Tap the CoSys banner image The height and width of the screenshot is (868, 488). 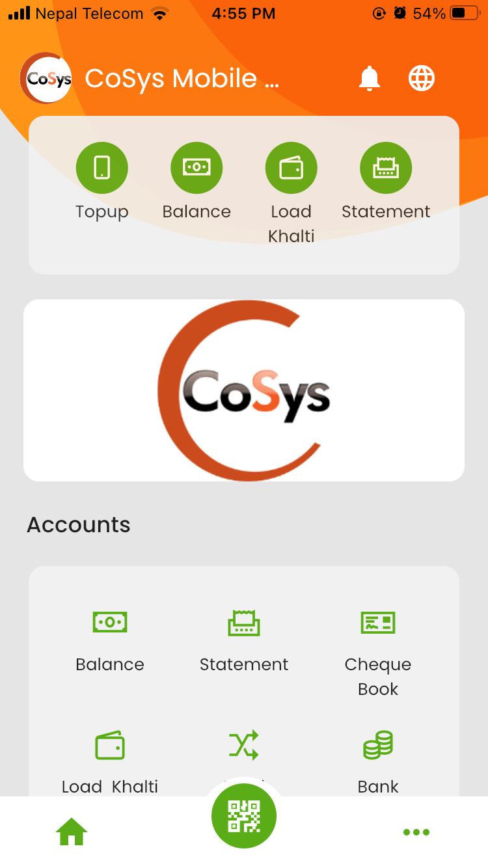click(244, 390)
